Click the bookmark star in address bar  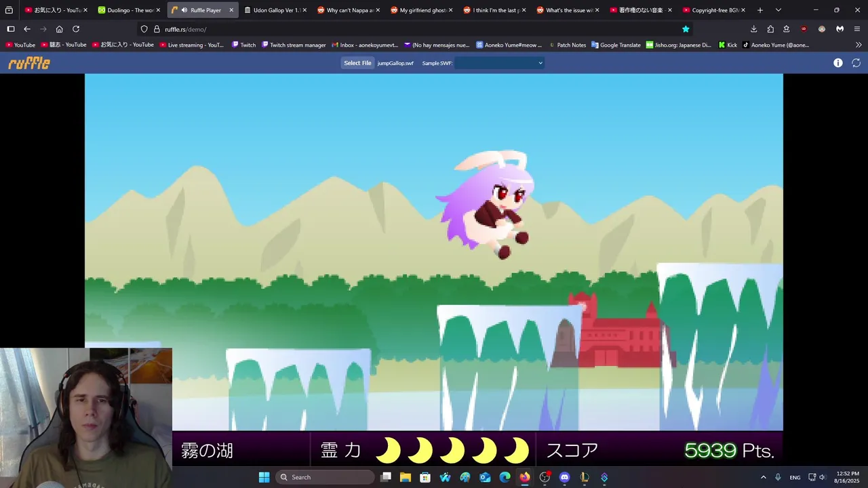click(x=686, y=29)
